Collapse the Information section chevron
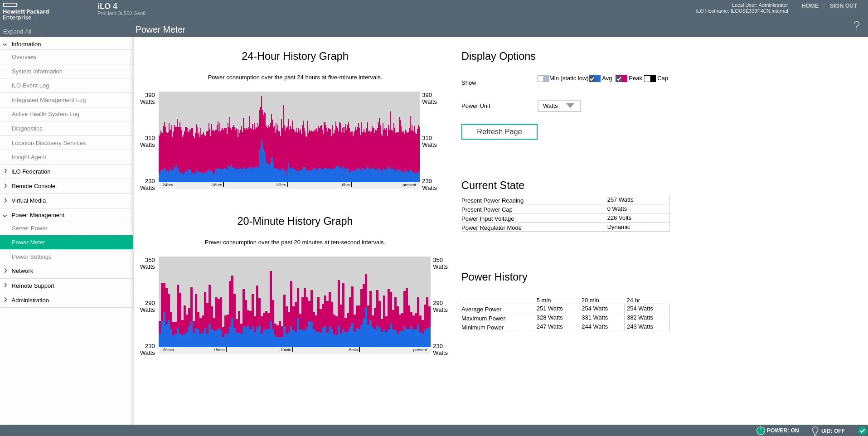Viewport: 868px width, 436px height. pos(5,44)
